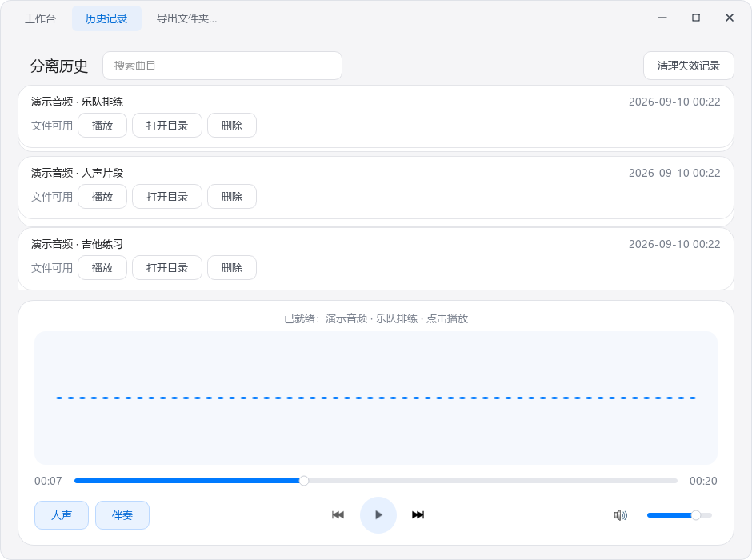The height and width of the screenshot is (560, 752).
Task: Click 文件可用 status of 吉他练习
Action: (x=52, y=268)
